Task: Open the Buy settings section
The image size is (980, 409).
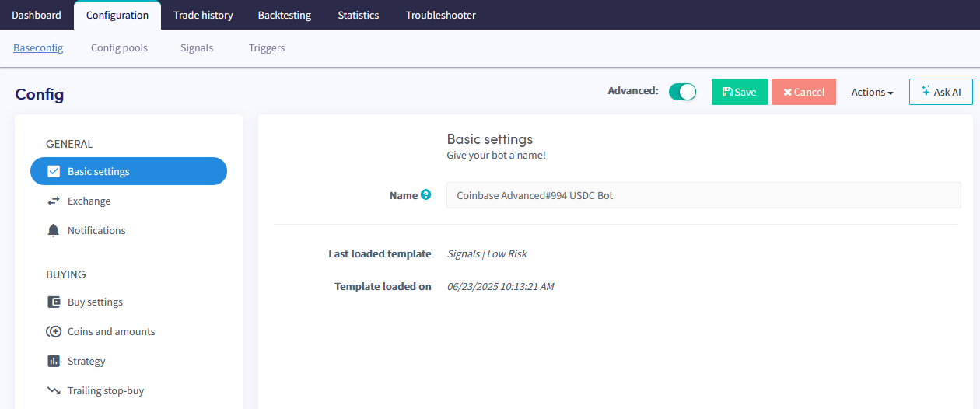Action: click(128, 302)
